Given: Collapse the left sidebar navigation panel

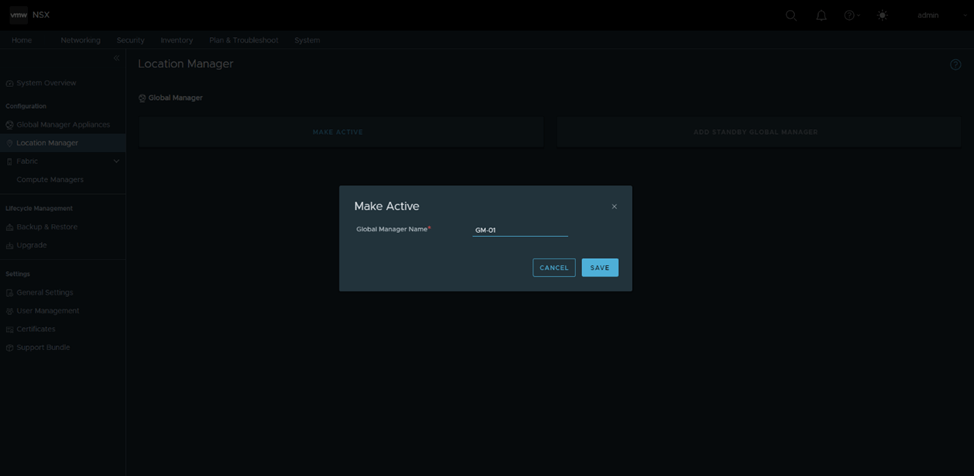Looking at the screenshot, I should click(x=116, y=58).
